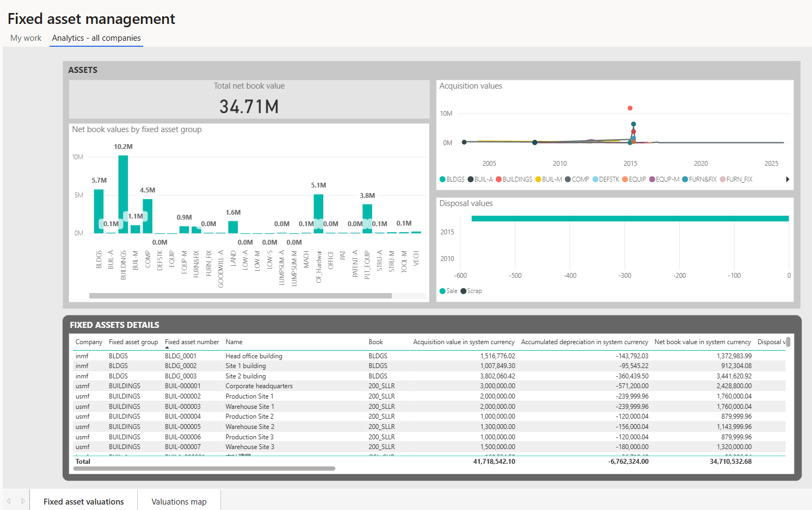Select the 1.6M LAND bar
Image resolution: width=812 pixels, height=510 pixels.
pos(233,227)
